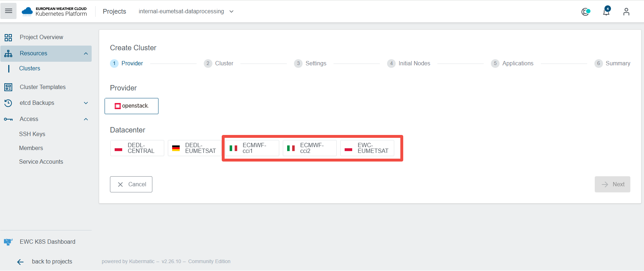The image size is (644, 271).
Task: Select DEDL-EUMETSAT datacenter
Action: [195, 148]
